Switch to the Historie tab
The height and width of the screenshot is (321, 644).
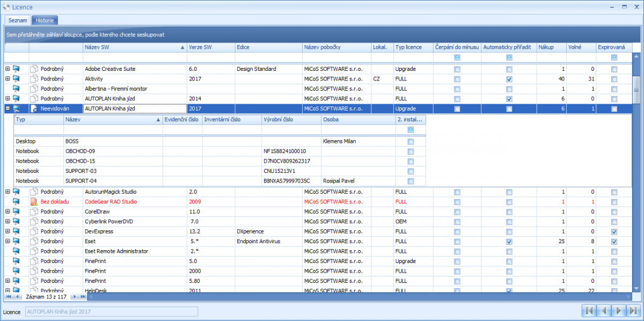pos(45,20)
